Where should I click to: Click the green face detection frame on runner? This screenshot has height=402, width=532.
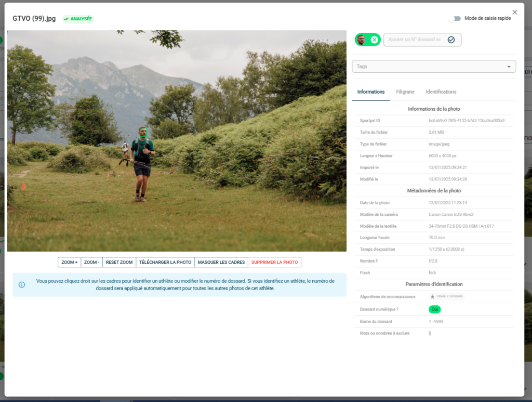pyautogui.click(x=143, y=131)
